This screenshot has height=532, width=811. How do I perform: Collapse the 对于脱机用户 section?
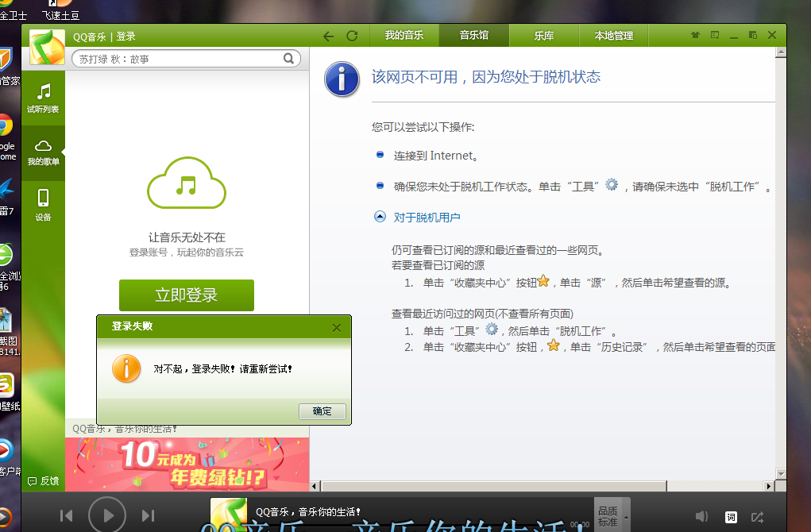click(x=380, y=217)
